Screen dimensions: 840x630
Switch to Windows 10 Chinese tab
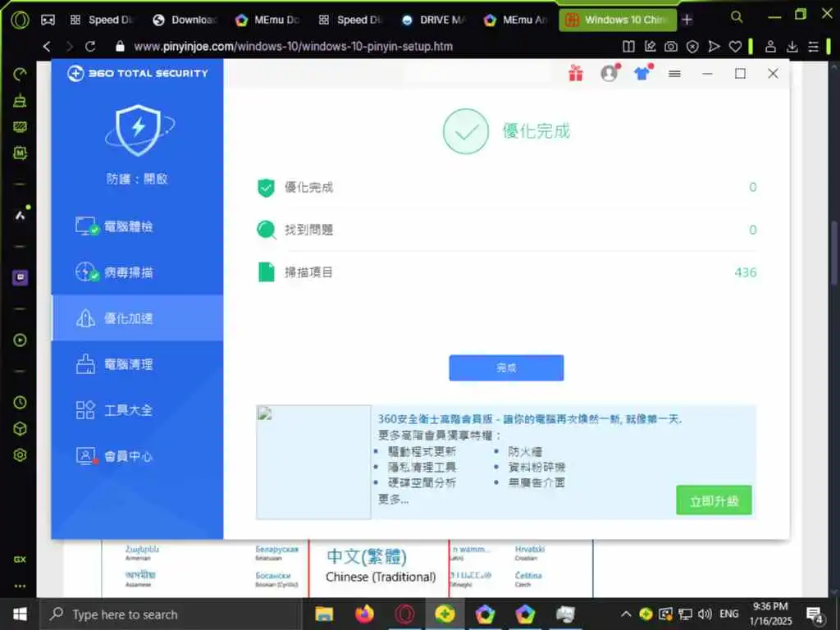coord(618,20)
